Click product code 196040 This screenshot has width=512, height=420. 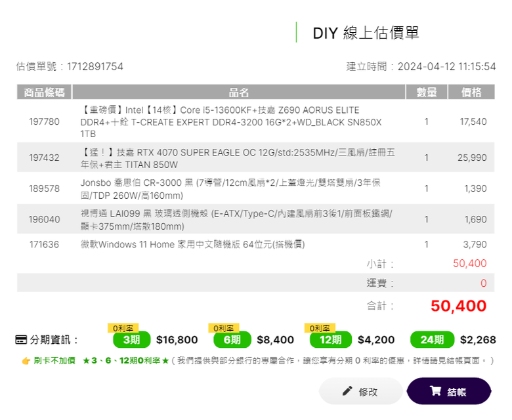44,219
